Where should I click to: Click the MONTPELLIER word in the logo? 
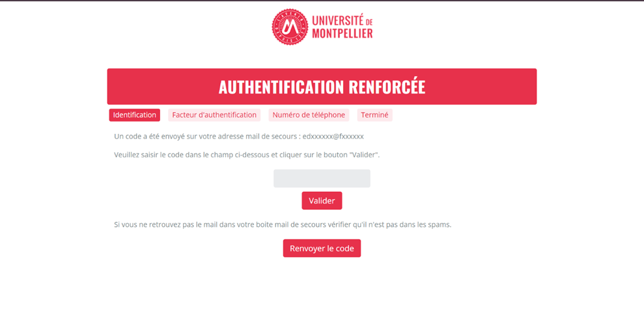coord(342,33)
